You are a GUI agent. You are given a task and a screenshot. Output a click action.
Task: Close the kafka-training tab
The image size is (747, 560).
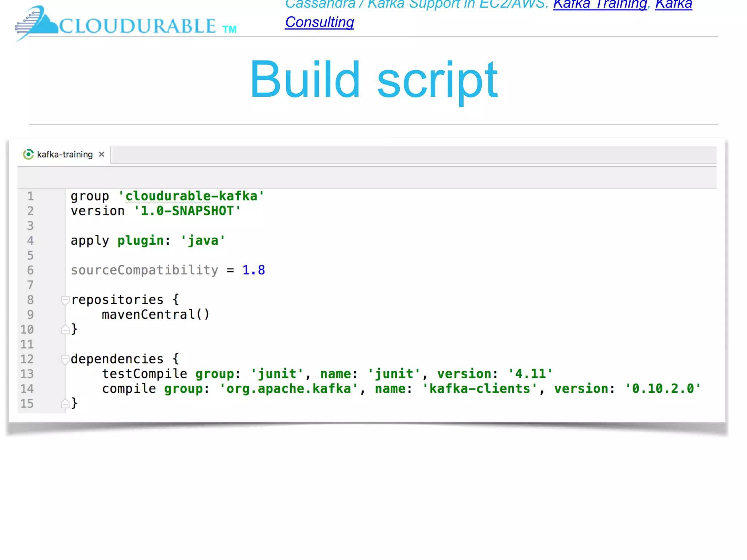coord(102,154)
